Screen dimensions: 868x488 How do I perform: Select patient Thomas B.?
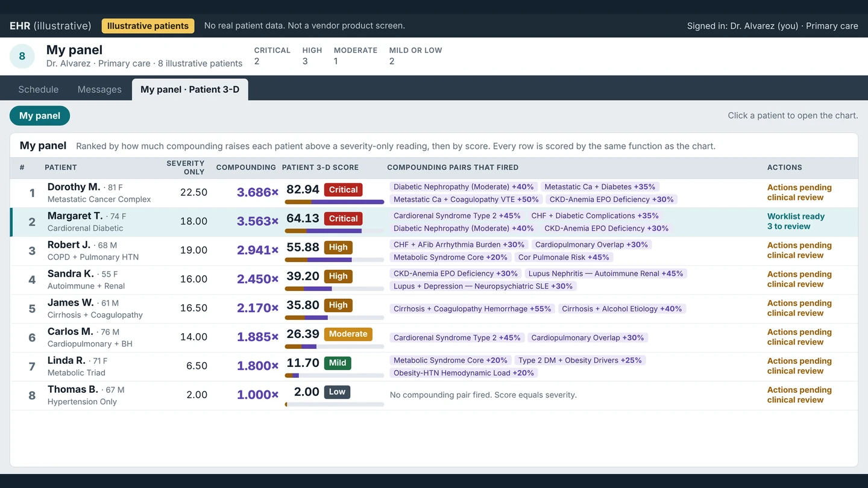click(x=434, y=395)
